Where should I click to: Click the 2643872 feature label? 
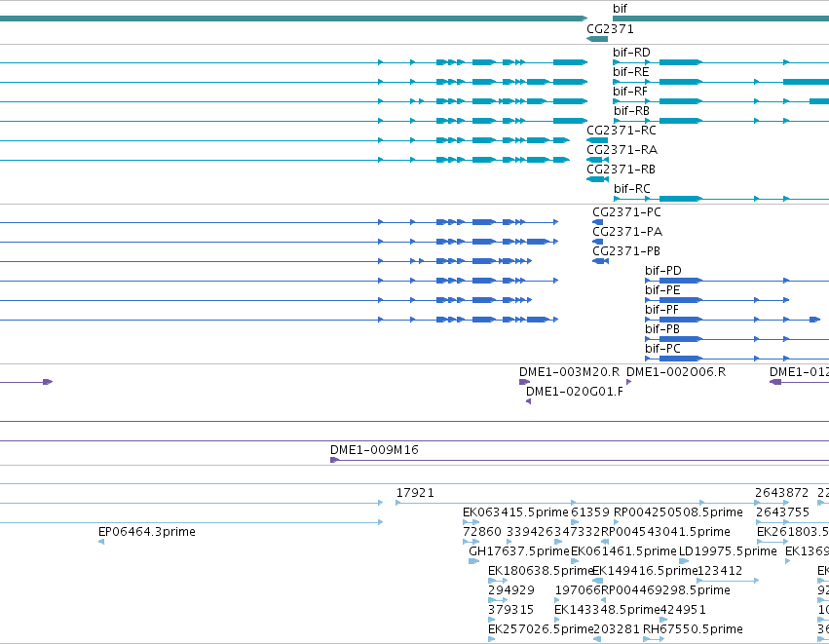pyautogui.click(x=781, y=493)
